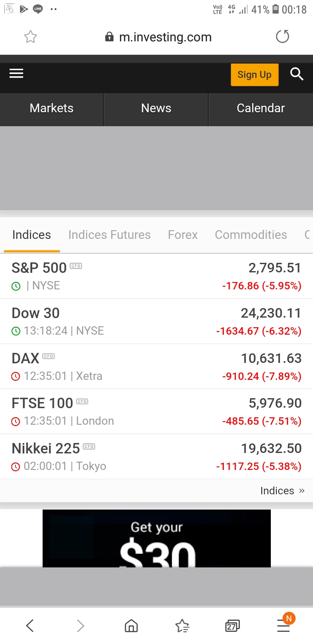The width and height of the screenshot is (313, 644).
Task: Bookmark page with the star icon
Action: 30,37
